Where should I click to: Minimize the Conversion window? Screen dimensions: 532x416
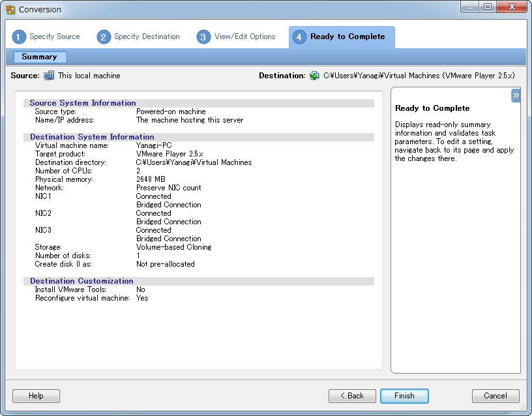(470, 7)
